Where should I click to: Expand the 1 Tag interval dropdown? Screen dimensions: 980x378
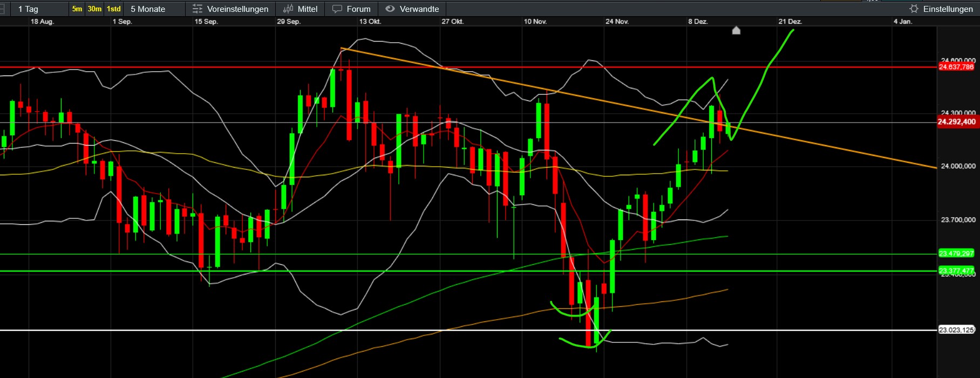point(28,9)
